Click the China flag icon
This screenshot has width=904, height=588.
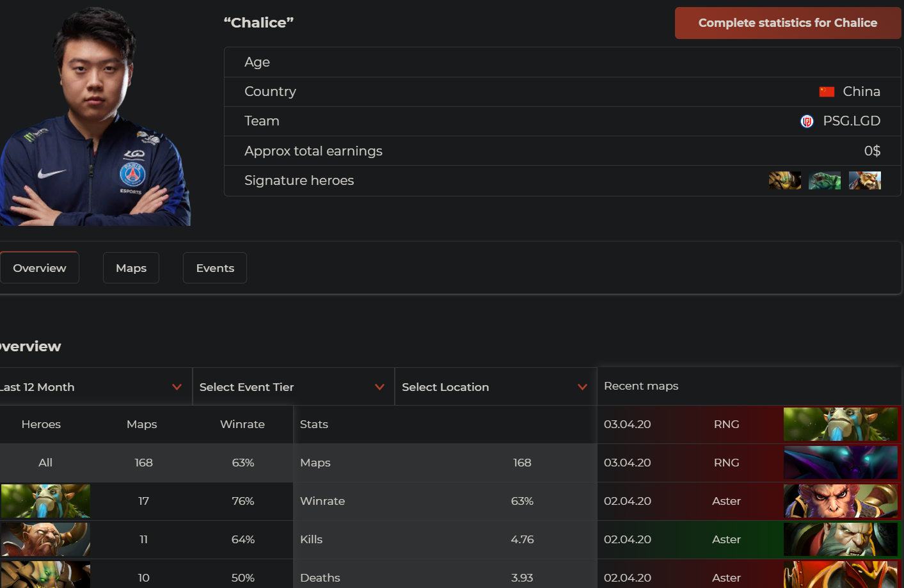(827, 91)
